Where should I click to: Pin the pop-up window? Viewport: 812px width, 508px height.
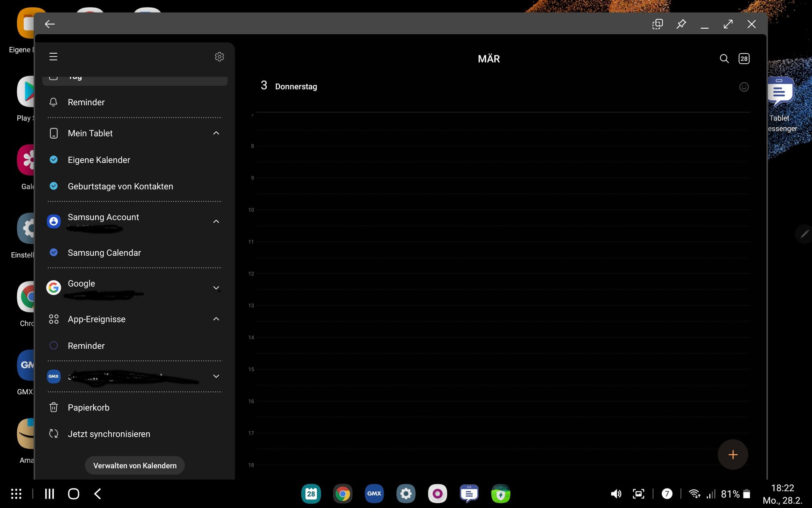coord(681,24)
